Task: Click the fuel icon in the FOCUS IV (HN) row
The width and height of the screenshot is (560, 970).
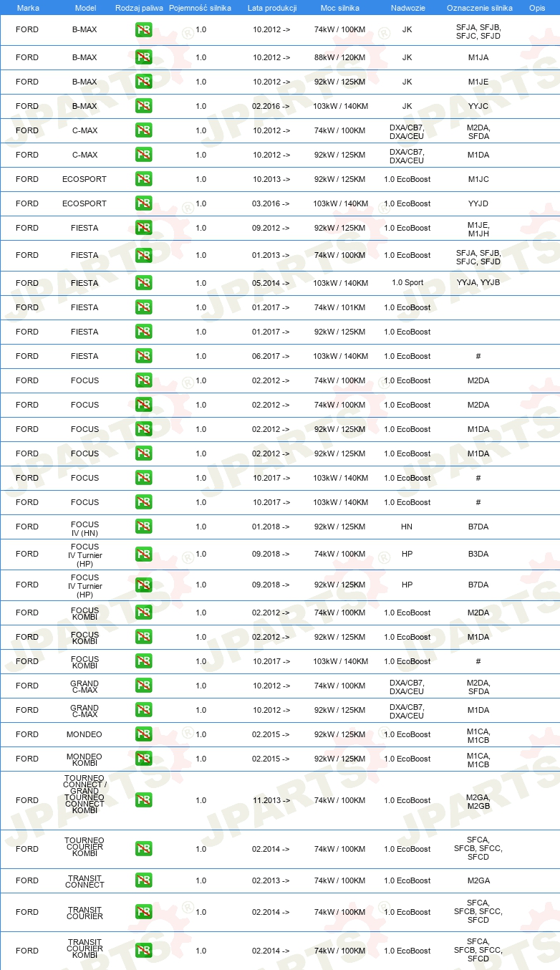Action: pos(144,527)
